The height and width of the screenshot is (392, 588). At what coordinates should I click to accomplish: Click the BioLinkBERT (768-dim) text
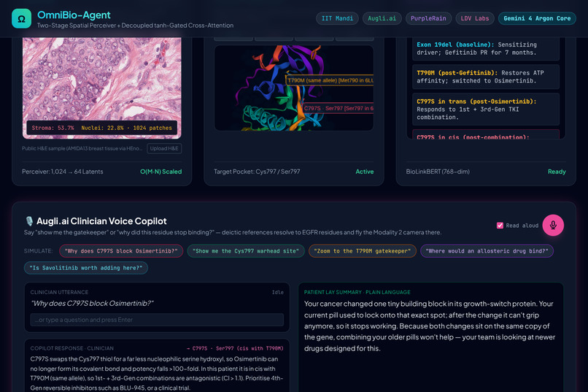point(438,172)
